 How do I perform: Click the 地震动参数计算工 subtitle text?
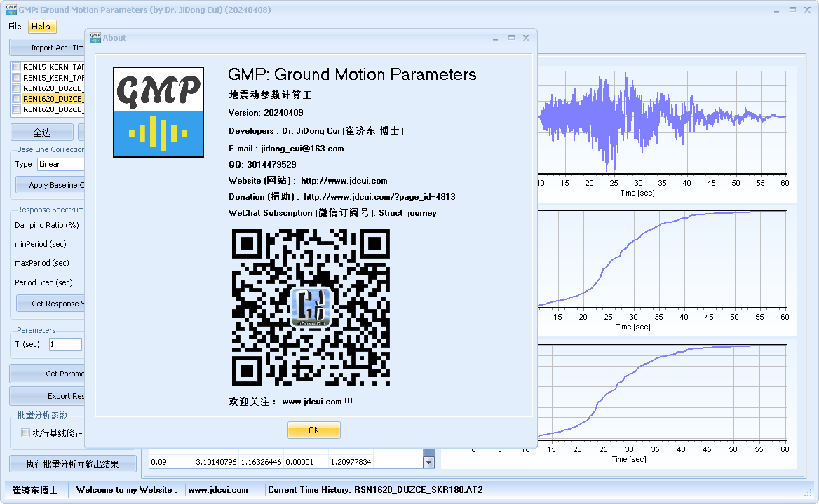tap(270, 95)
